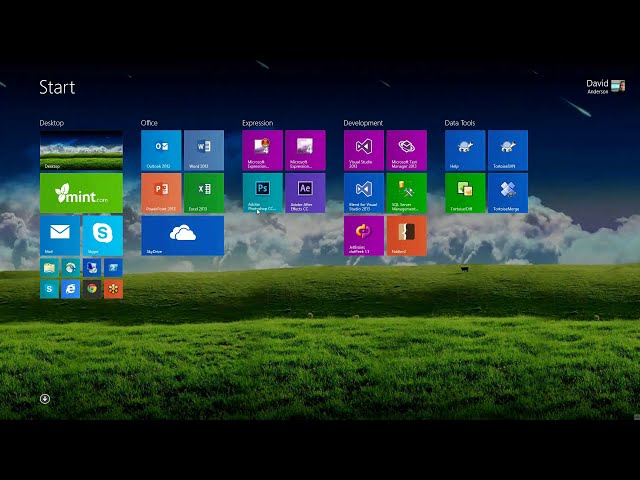Show all apps with the down arrow
Screen dimensions: 640x480
tap(45, 399)
